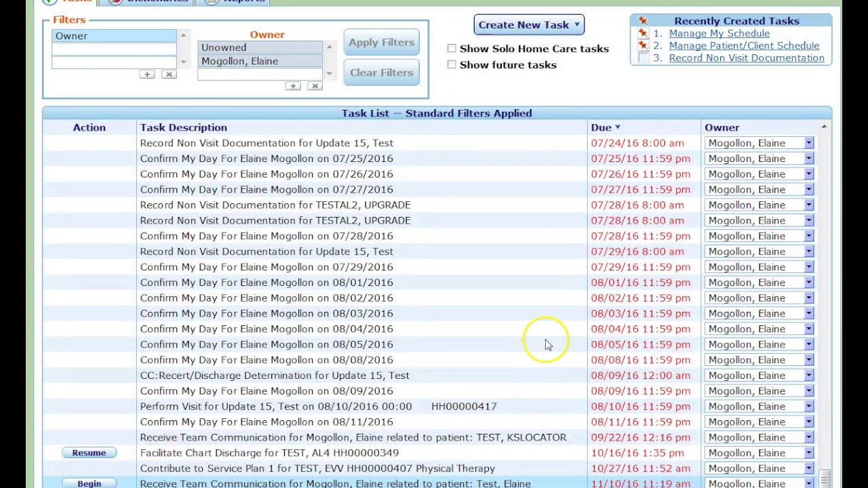Image resolution: width=868 pixels, height=488 pixels.
Task: Open owner dropdown for Facilitate Chart Discharge task
Action: click(x=809, y=453)
